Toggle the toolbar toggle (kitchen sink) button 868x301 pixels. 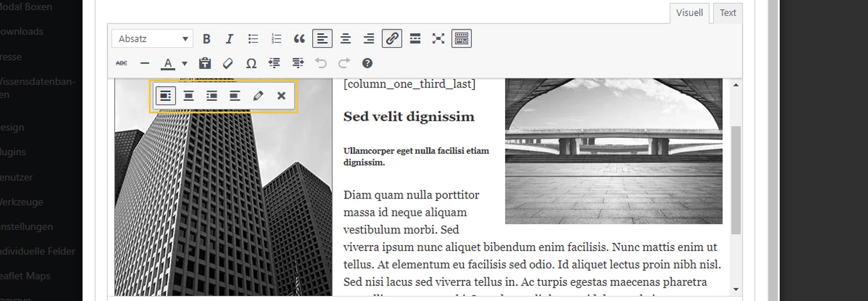pos(462,39)
